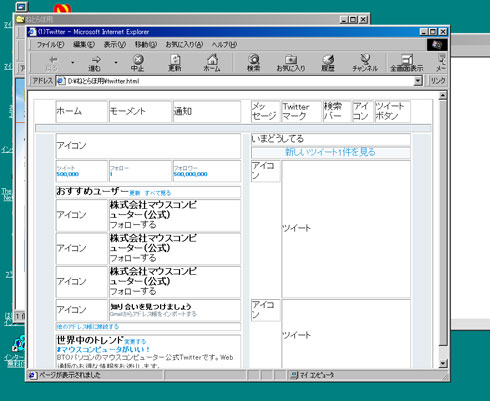The height and width of the screenshot is (401, 490).
Task: Click the ホーム cell in page header
Action: click(x=82, y=111)
